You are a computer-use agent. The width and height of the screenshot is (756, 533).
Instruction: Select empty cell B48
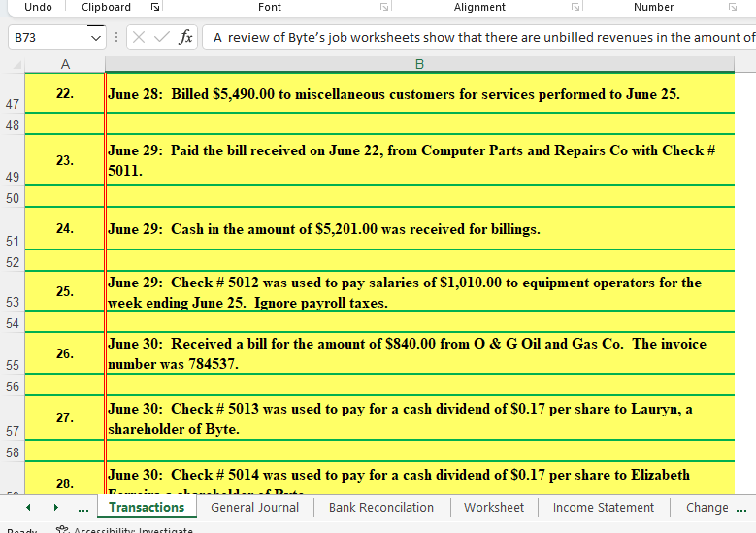click(x=420, y=123)
